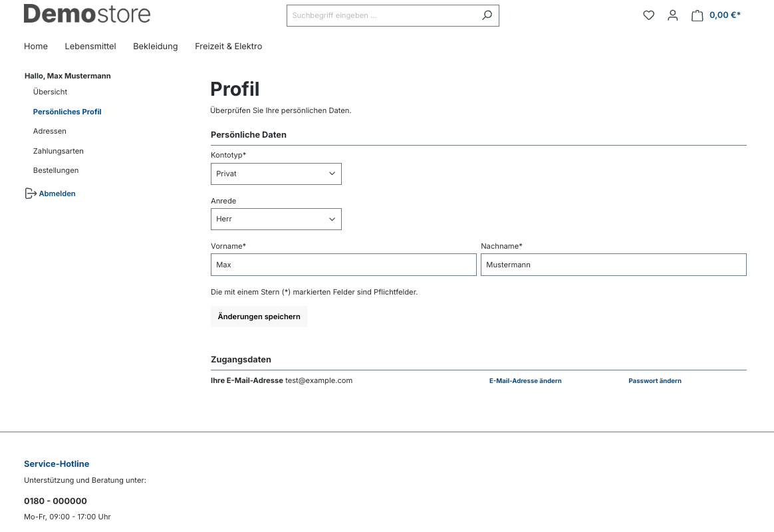Open Bestellungen in account sidebar
This screenshot has width=774, height=532.
pos(56,170)
